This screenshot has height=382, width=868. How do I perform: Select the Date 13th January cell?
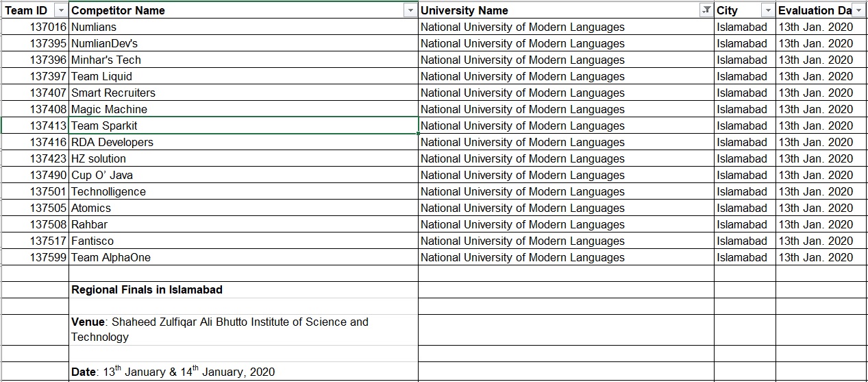click(244, 371)
